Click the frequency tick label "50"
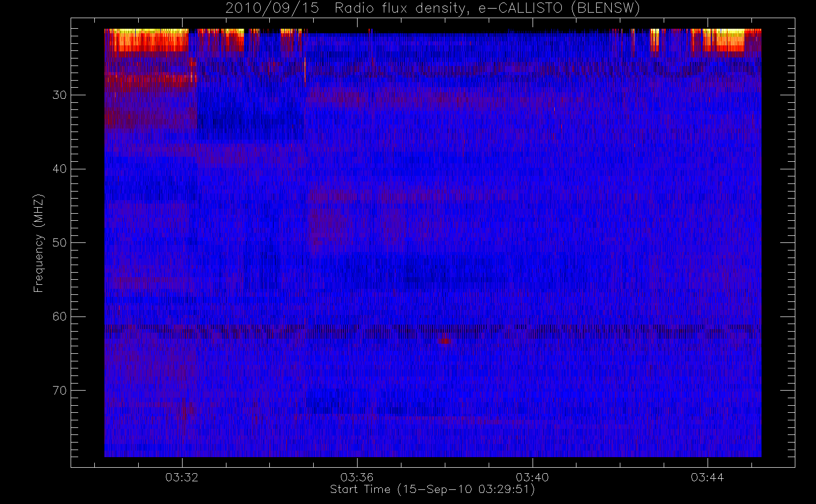The height and width of the screenshot is (504, 816). (60, 242)
